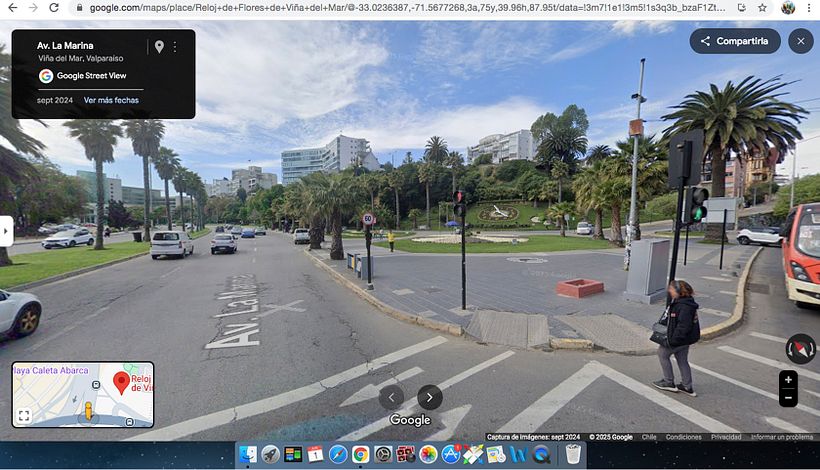Click the red Reloj de Flores pin on minimap
This screenshot has width=820, height=470.
coord(121,383)
